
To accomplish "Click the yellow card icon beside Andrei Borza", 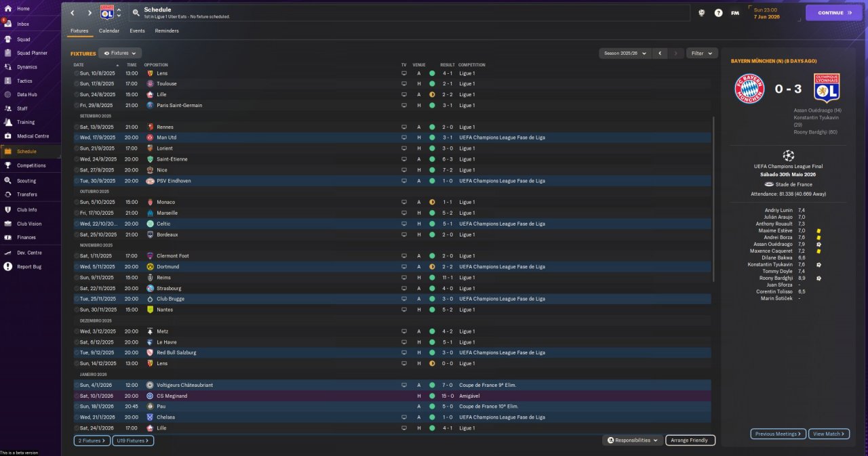I will pyautogui.click(x=818, y=238).
